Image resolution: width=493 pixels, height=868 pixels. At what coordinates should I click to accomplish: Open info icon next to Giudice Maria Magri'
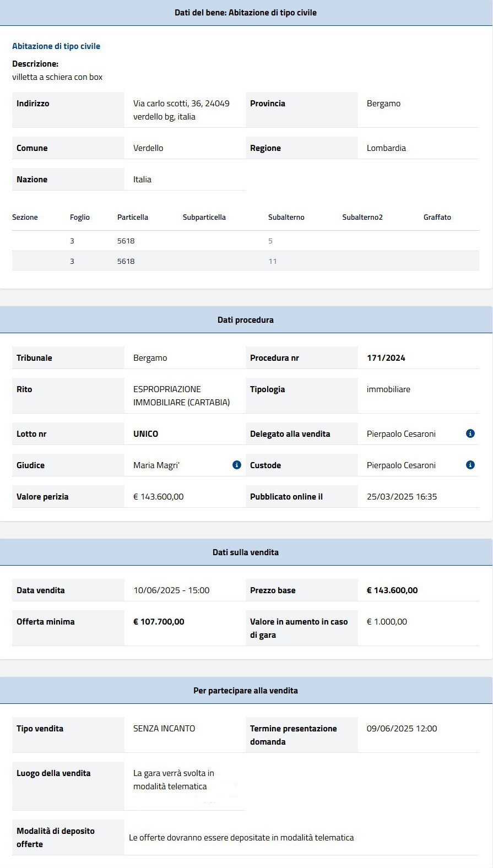click(x=236, y=465)
